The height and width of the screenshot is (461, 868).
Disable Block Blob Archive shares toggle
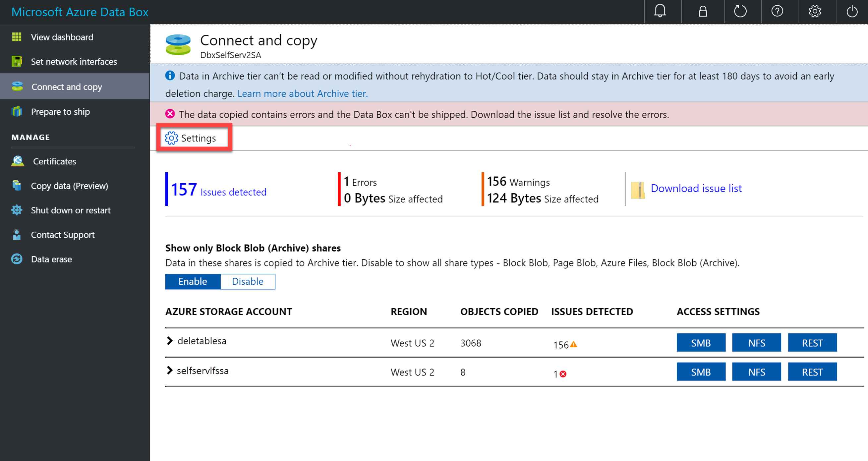tap(248, 281)
